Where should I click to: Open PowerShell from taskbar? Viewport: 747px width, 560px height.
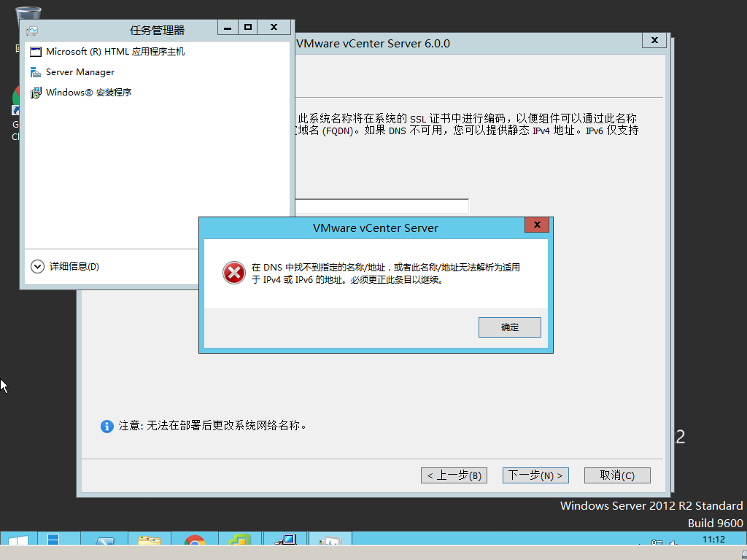[105, 539]
